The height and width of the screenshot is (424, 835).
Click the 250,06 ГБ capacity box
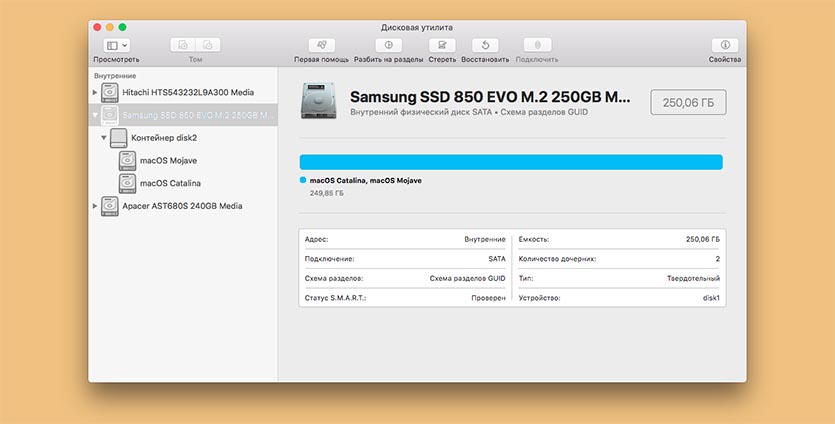(688, 102)
